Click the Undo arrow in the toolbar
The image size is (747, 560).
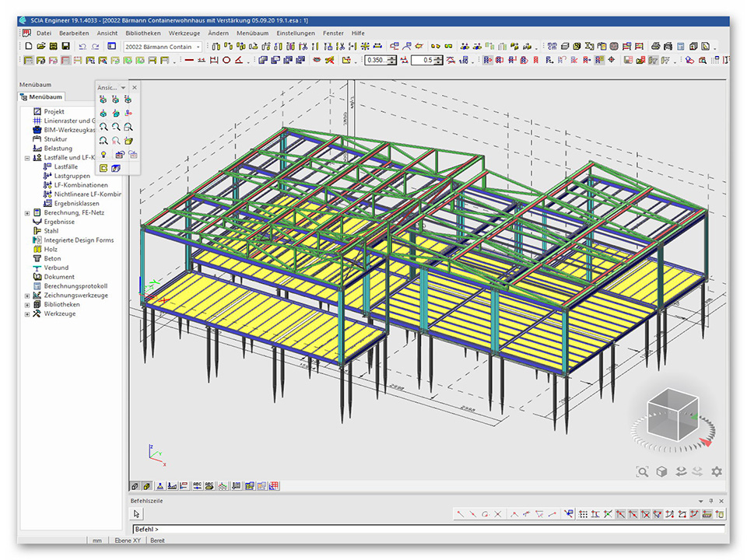point(82,47)
